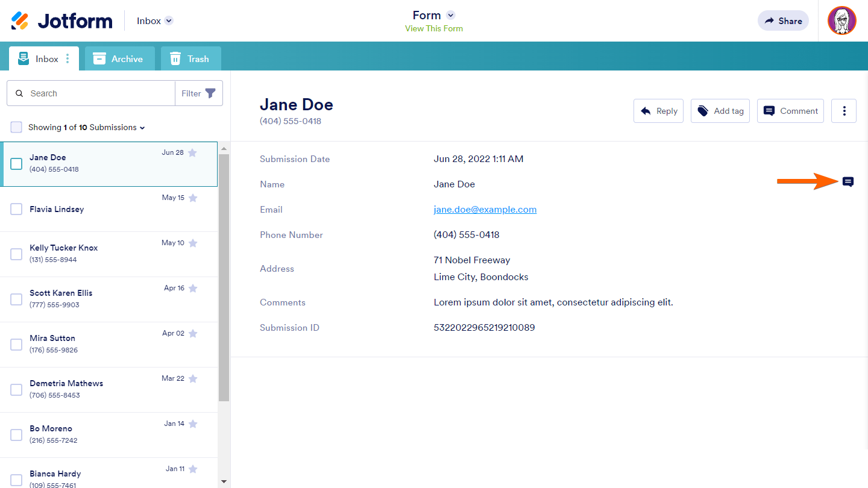This screenshot has width=868, height=488.
Task: Toggle the select-all submissions checkbox
Action: 16,127
